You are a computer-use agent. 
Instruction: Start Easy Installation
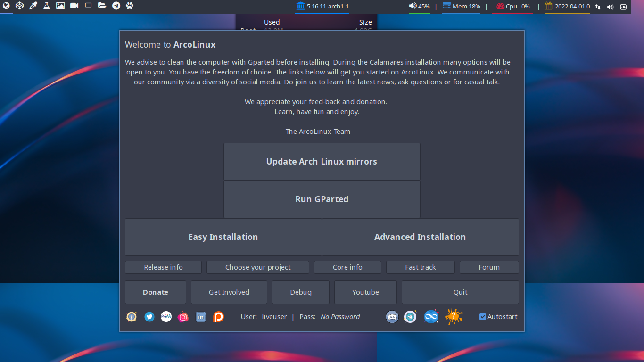(x=223, y=237)
